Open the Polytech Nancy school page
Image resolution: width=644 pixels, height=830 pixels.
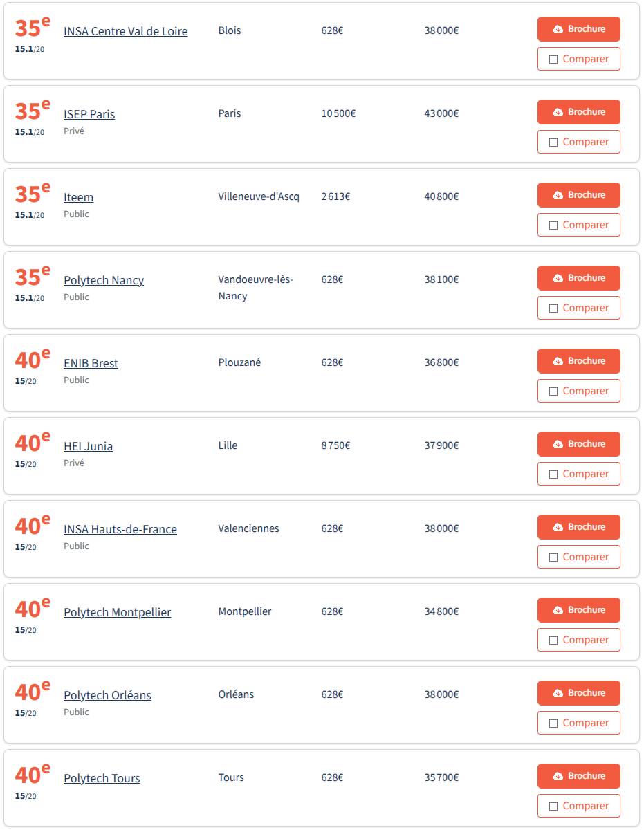[104, 280]
